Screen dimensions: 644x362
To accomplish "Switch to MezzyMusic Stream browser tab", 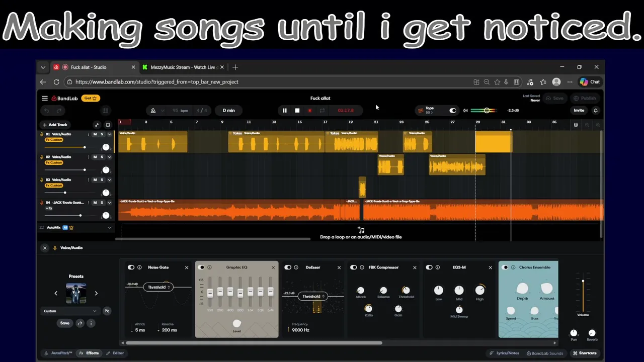I will [x=183, y=67].
